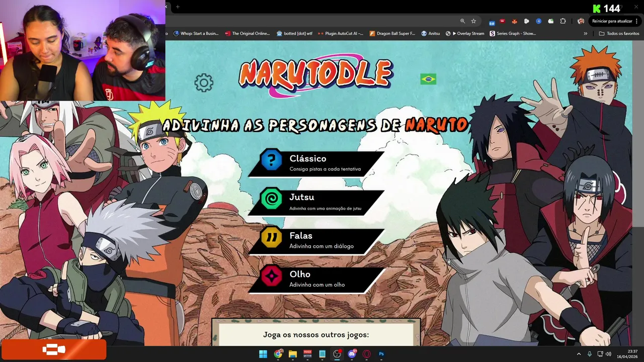
Task: Click the red Olho mode icon
Action: pyautogui.click(x=271, y=277)
